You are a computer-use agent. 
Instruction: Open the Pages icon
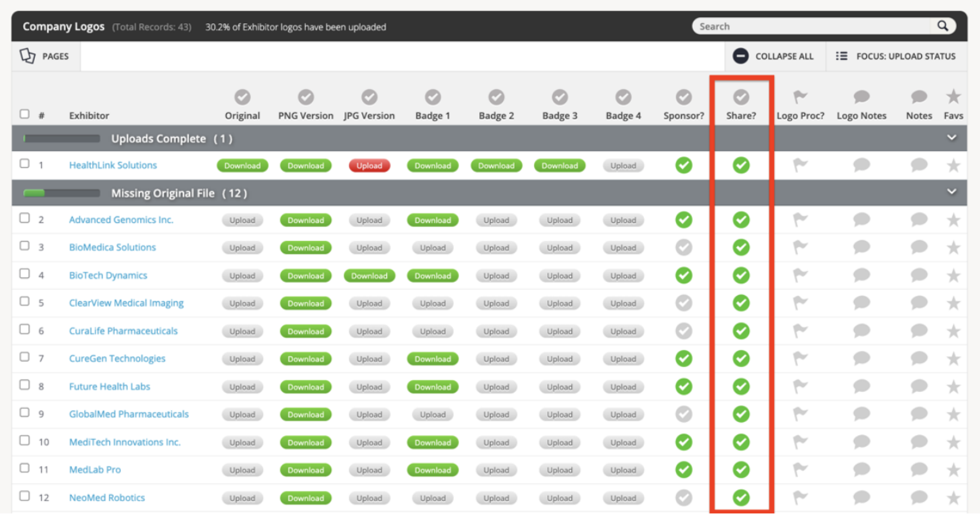coord(27,56)
